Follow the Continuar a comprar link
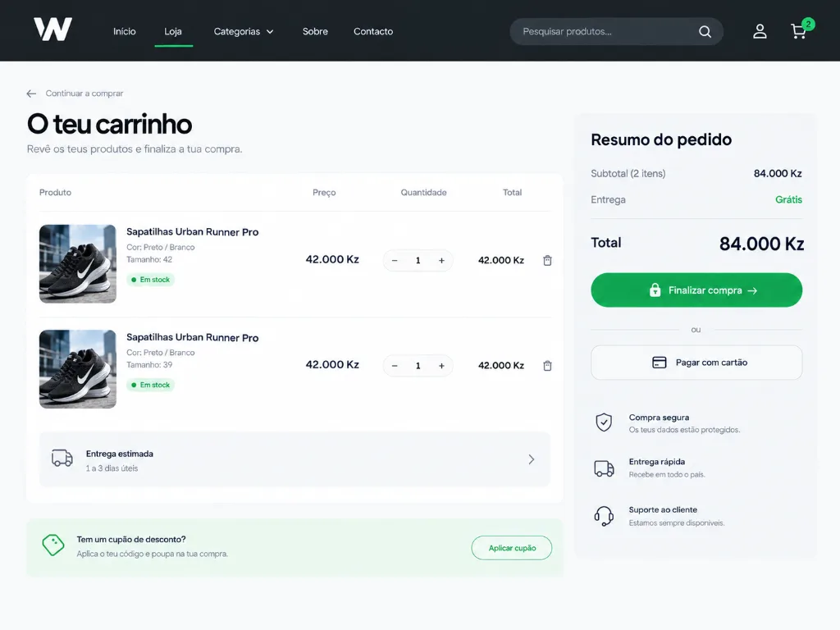This screenshot has height=630, width=840. pos(84,94)
